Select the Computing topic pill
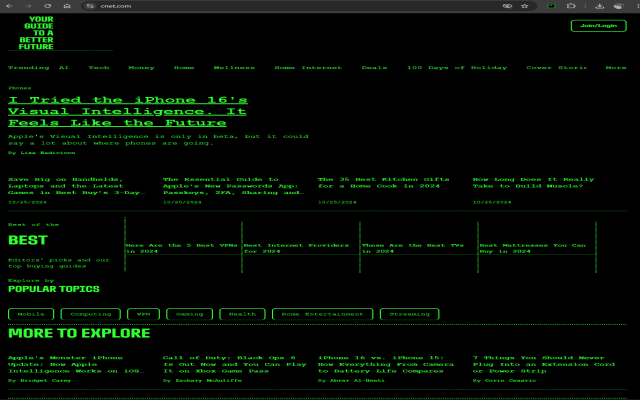Screen dimensions: 640x400 pos(91,314)
